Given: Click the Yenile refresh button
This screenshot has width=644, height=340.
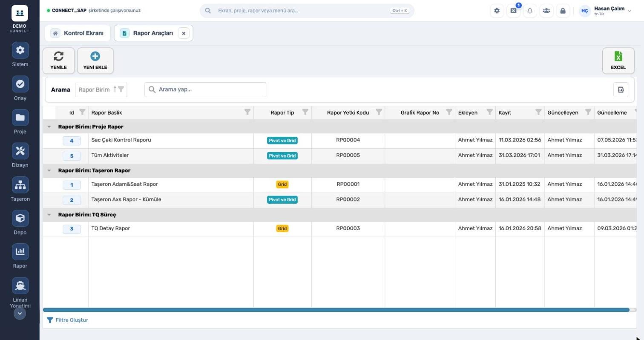Looking at the screenshot, I should (58, 61).
